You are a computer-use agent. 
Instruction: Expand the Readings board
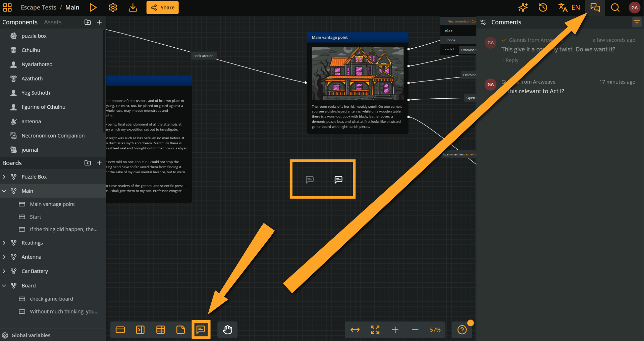click(x=4, y=243)
